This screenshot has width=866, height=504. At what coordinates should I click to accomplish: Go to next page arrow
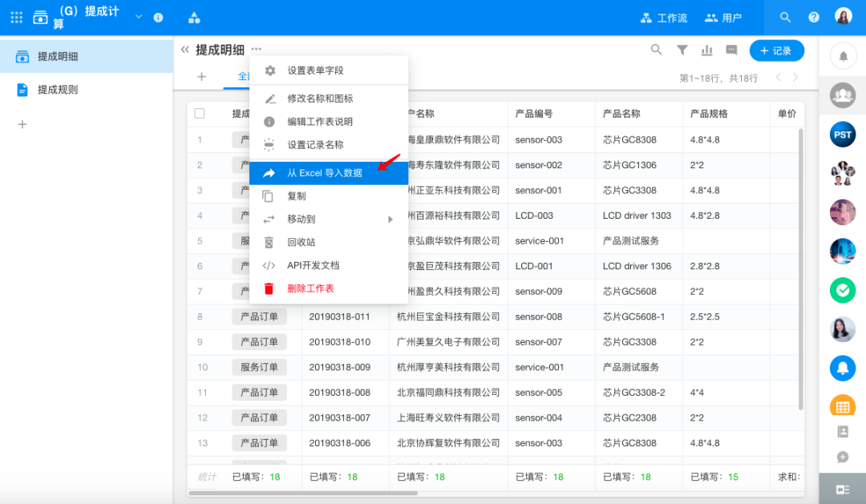click(795, 77)
